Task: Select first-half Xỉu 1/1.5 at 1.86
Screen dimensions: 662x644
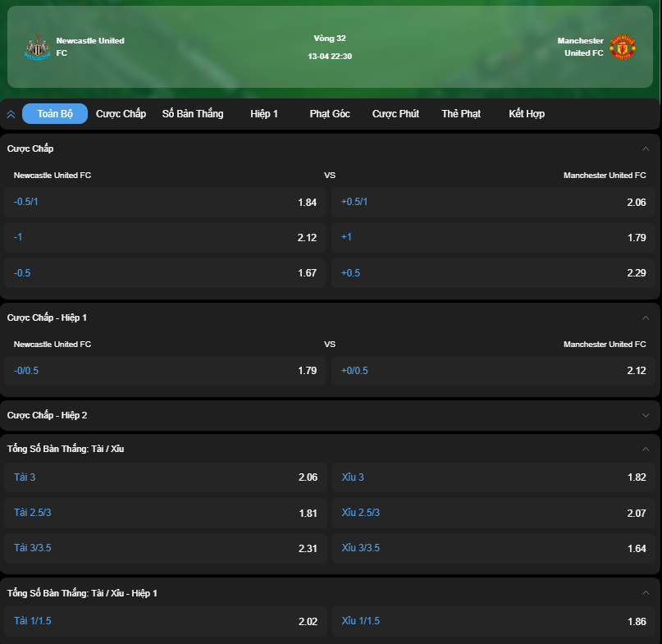Action: [494, 621]
